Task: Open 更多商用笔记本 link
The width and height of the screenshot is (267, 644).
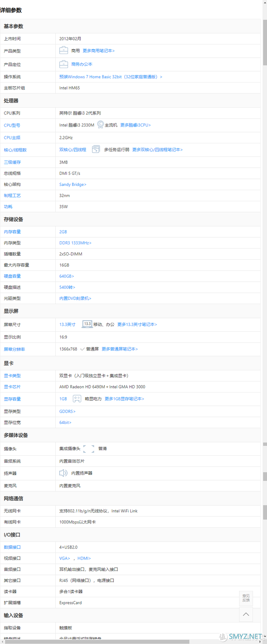Action: pos(99,51)
